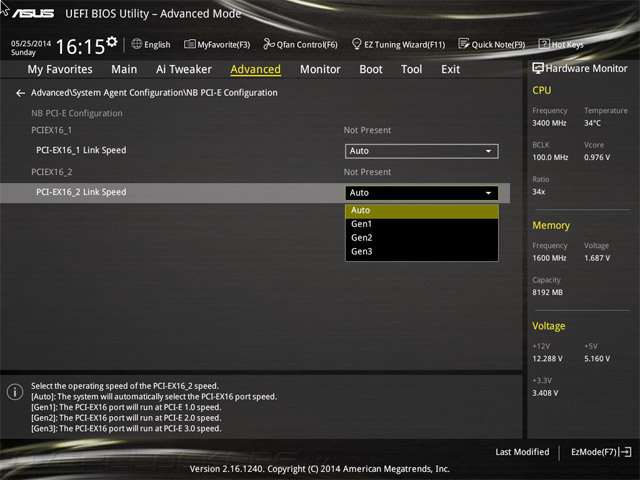The width and height of the screenshot is (640, 480).
Task: Select the PCI-EX16_1 Link Speed row label
Action: [x=81, y=150]
